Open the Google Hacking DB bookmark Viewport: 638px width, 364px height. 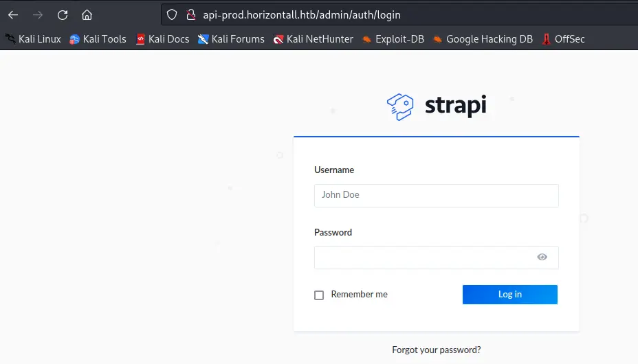(x=483, y=39)
